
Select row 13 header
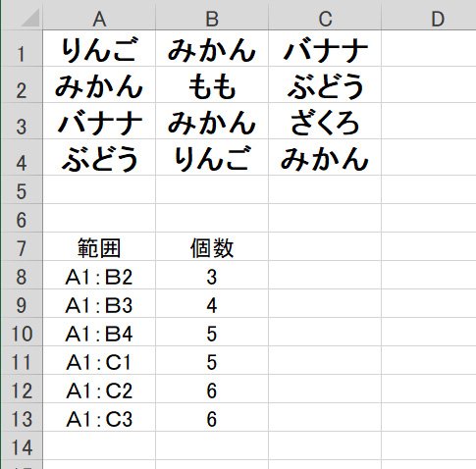tap(23, 417)
